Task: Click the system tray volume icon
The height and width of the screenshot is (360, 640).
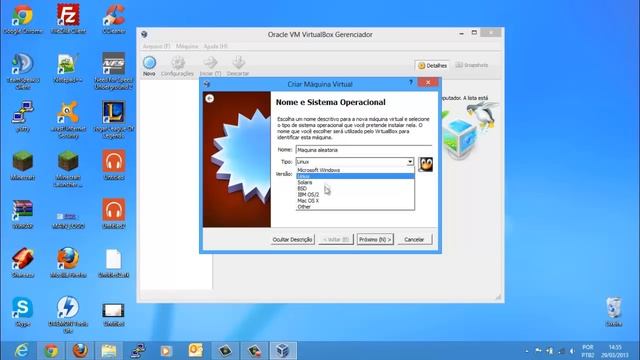Action: tap(572, 351)
